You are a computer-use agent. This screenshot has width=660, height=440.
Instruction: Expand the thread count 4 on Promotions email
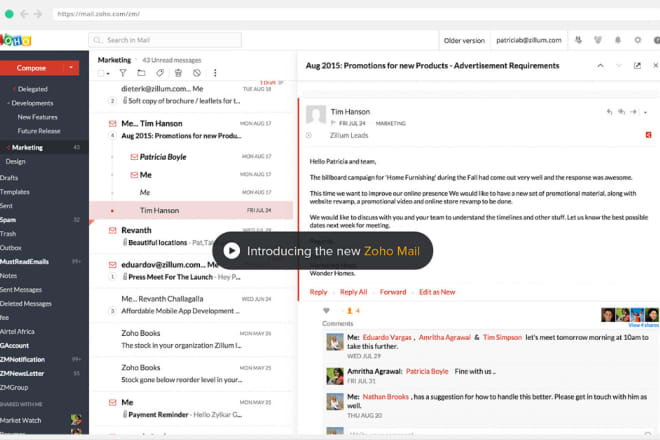(112, 136)
